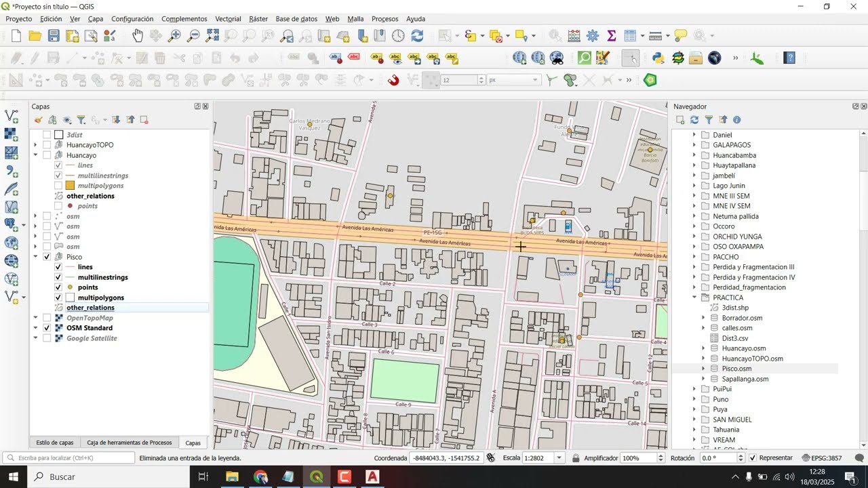Open the processing toolbox gear icon
This screenshot has width=868, height=488.
click(x=593, y=36)
